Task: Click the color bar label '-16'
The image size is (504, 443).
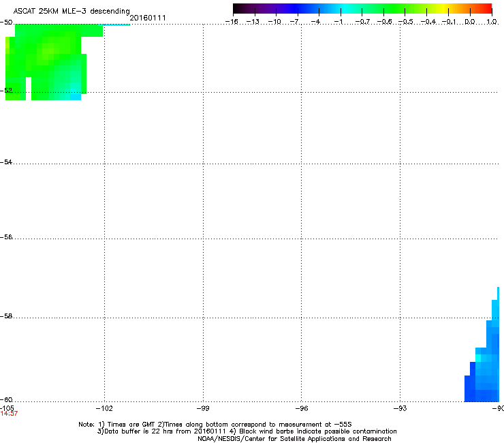Action: (x=232, y=22)
